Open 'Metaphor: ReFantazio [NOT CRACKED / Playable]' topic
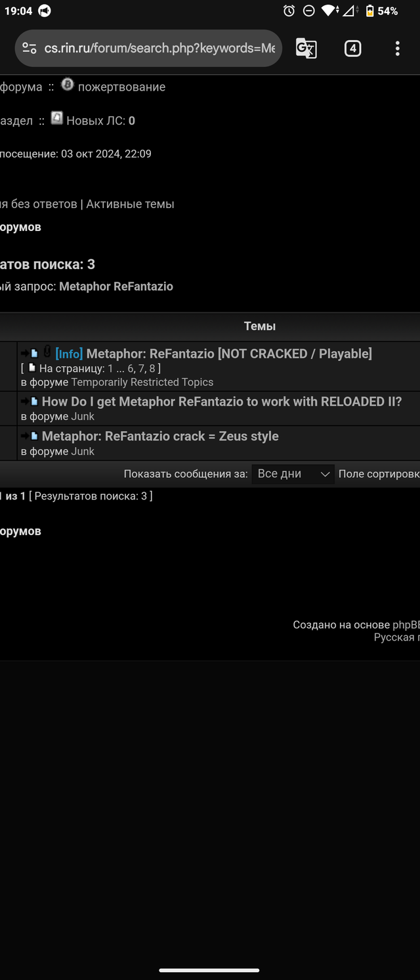 (228, 354)
